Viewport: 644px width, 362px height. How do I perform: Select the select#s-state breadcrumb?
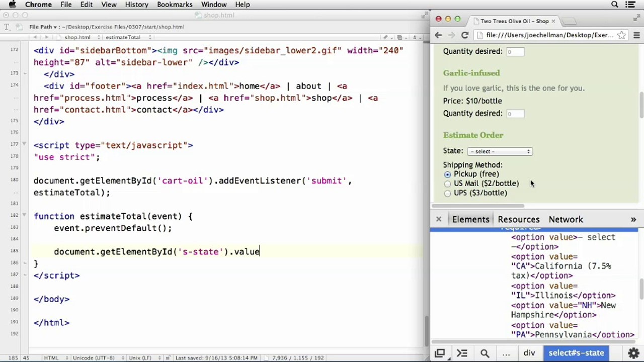[576, 353]
